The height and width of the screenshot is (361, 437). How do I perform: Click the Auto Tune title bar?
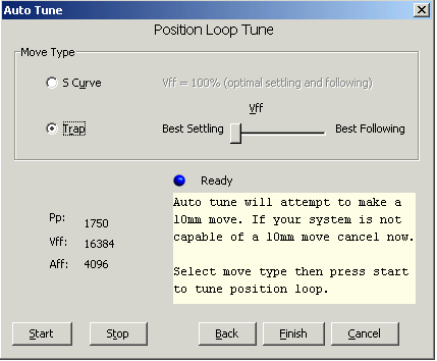207,10
